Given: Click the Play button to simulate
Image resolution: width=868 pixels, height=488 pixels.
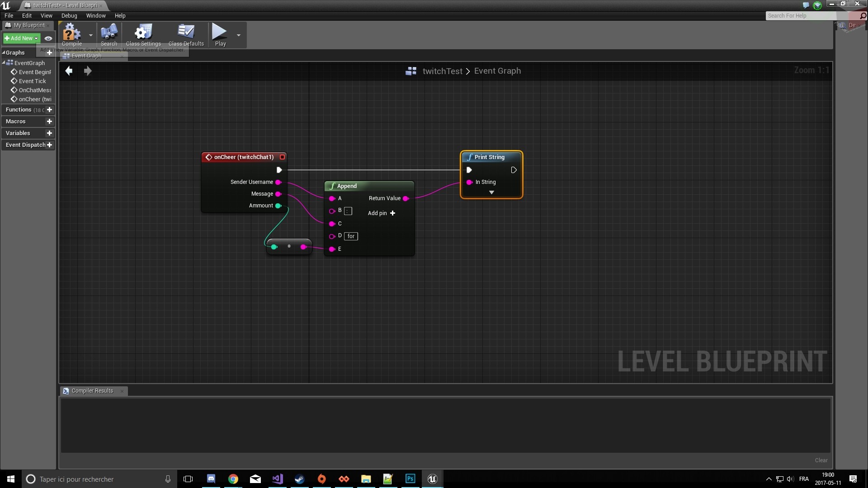Looking at the screenshot, I should click(x=220, y=34).
